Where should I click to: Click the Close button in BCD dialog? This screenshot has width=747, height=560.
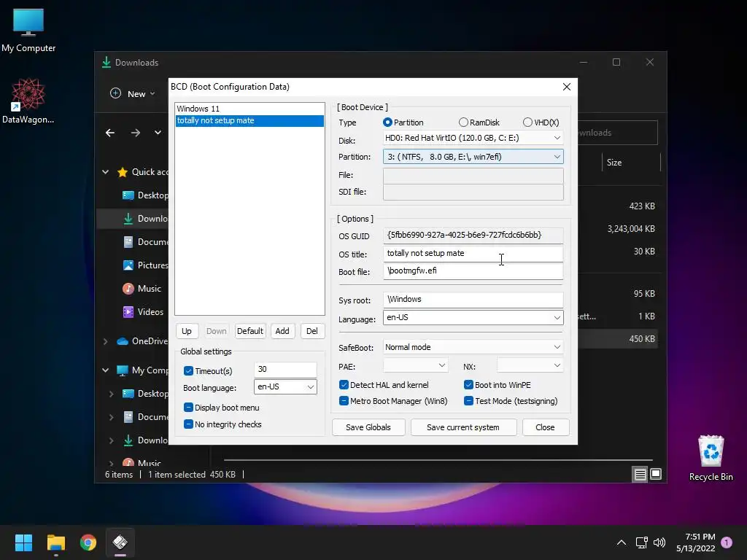click(x=545, y=427)
